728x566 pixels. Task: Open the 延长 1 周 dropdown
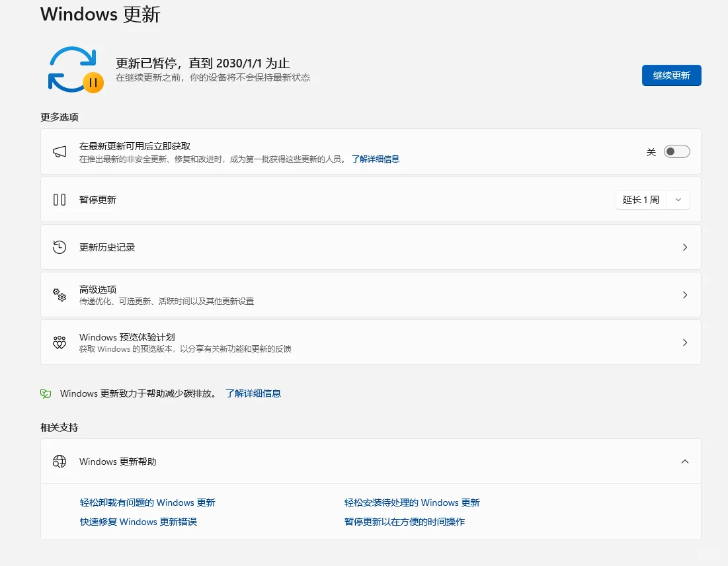(x=678, y=199)
